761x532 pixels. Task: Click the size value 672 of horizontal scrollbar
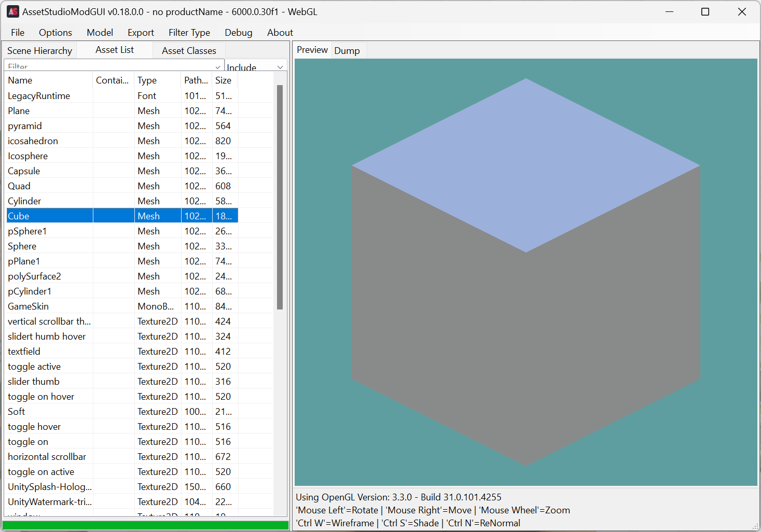(223, 457)
